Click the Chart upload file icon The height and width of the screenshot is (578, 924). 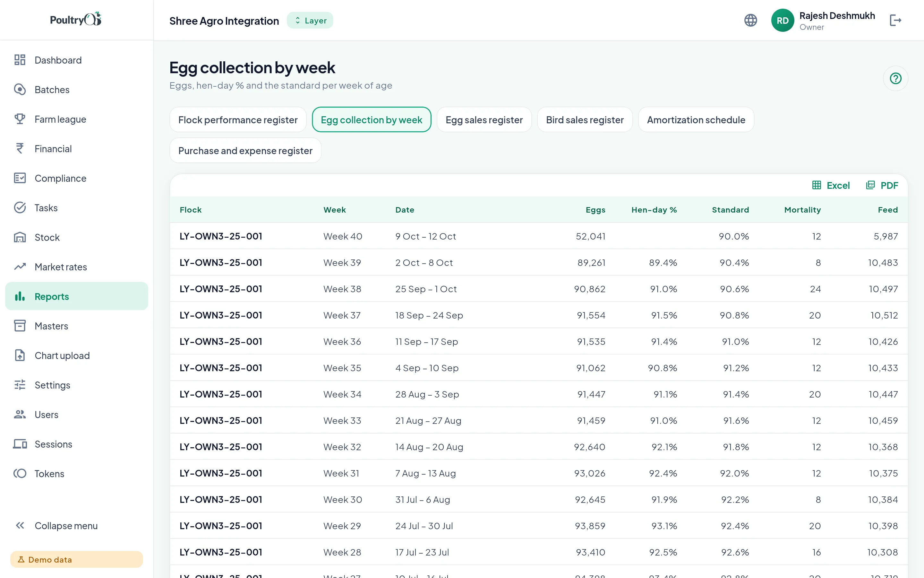[x=20, y=355]
